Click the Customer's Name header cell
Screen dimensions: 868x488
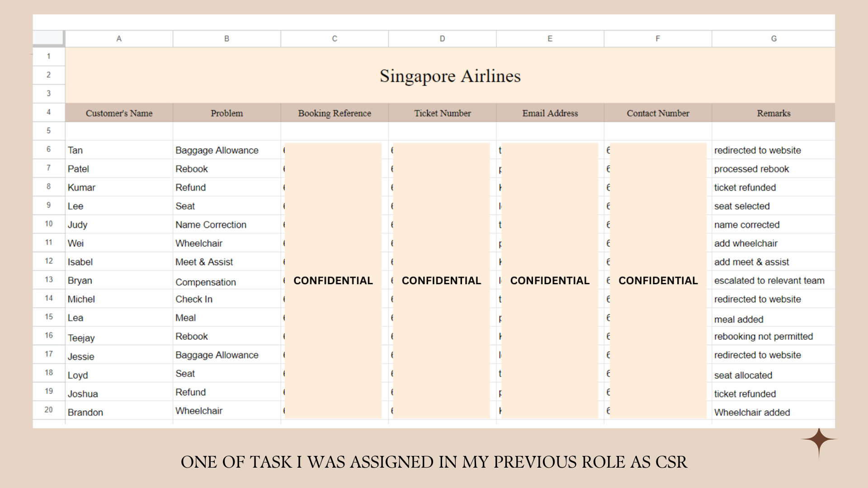tap(119, 113)
